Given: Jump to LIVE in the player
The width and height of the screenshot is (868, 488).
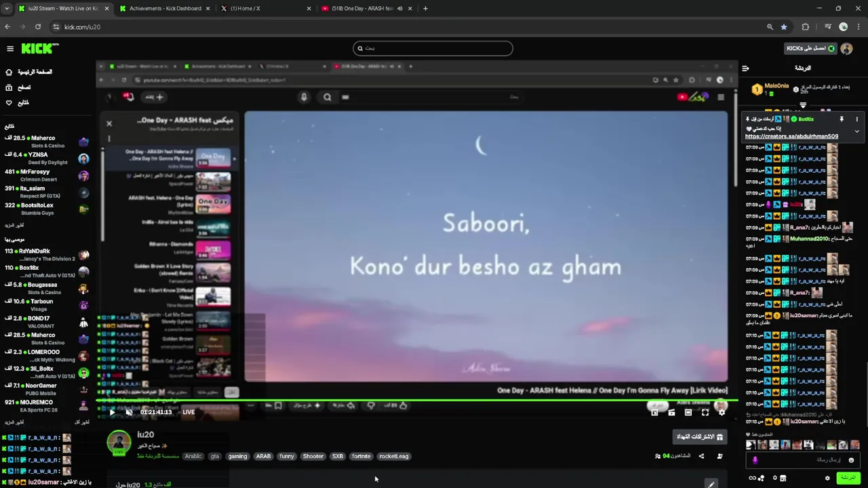Looking at the screenshot, I should pos(189,412).
